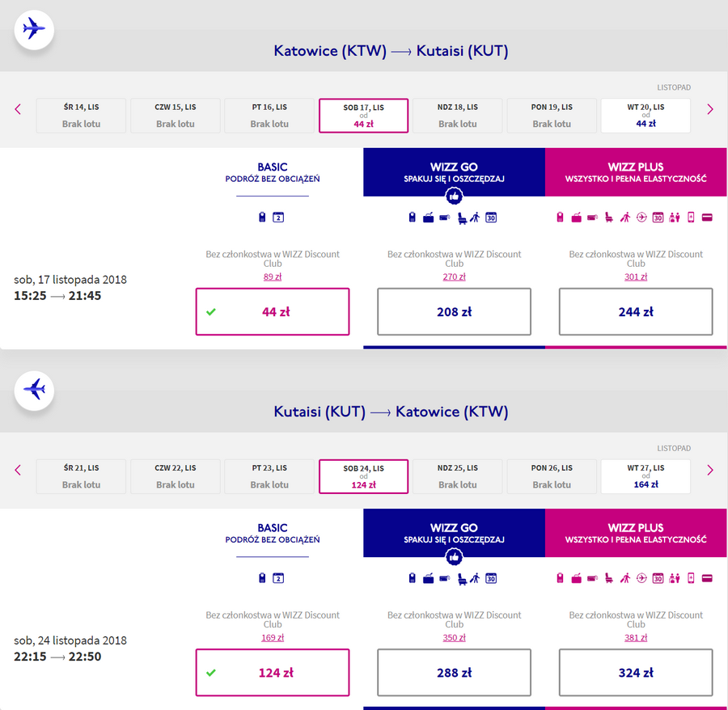Click outbound WIZZ GO 30-day calendar icon

coord(491,218)
